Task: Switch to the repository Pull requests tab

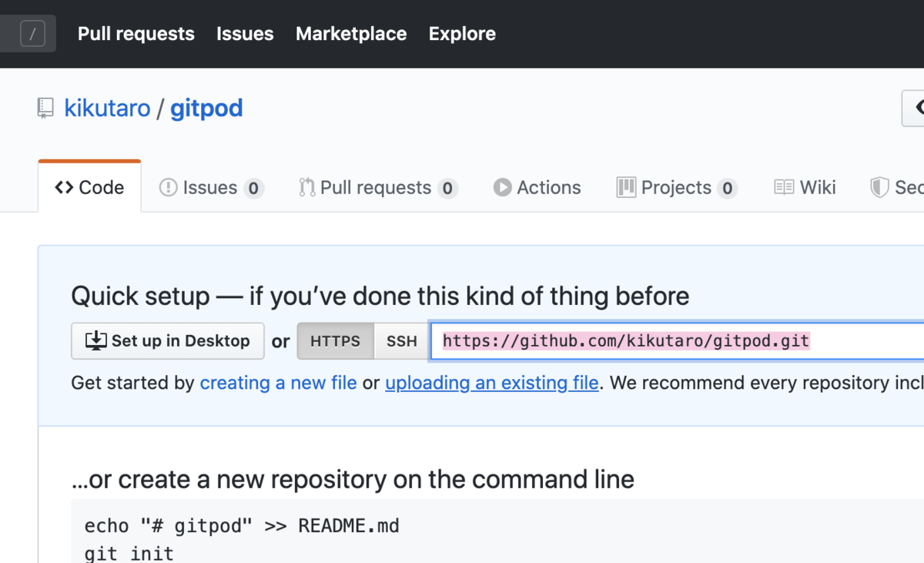Action: pyautogui.click(x=378, y=187)
